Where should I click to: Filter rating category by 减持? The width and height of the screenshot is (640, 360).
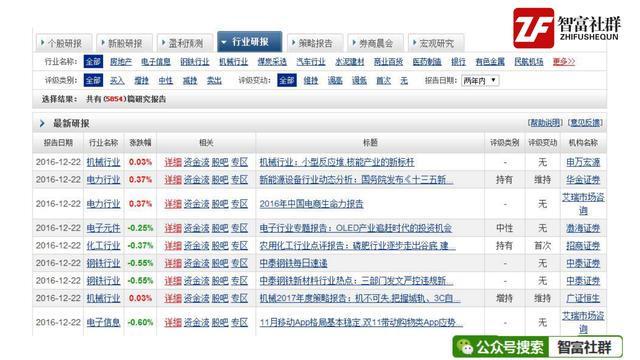(190, 80)
